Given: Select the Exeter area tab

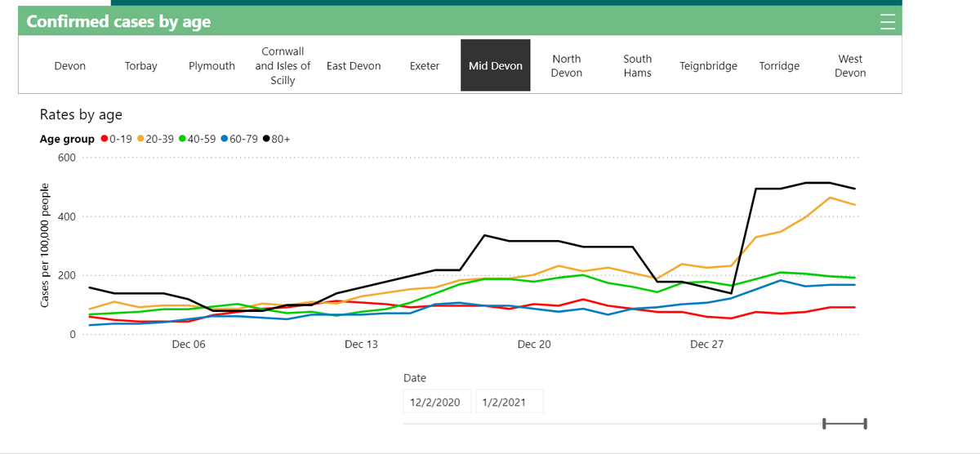Looking at the screenshot, I should [x=425, y=66].
